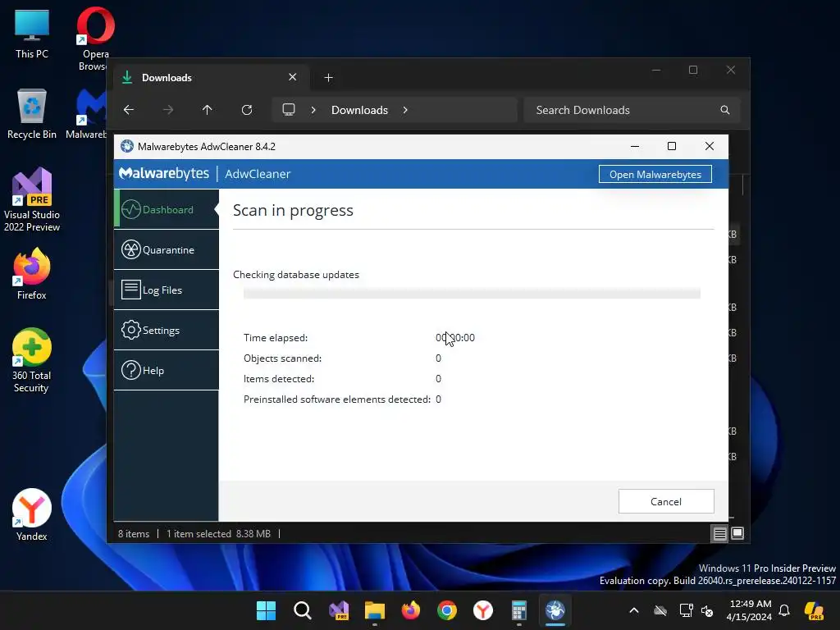Click the cloud sync tray icon
840x630 pixels.
point(660,610)
